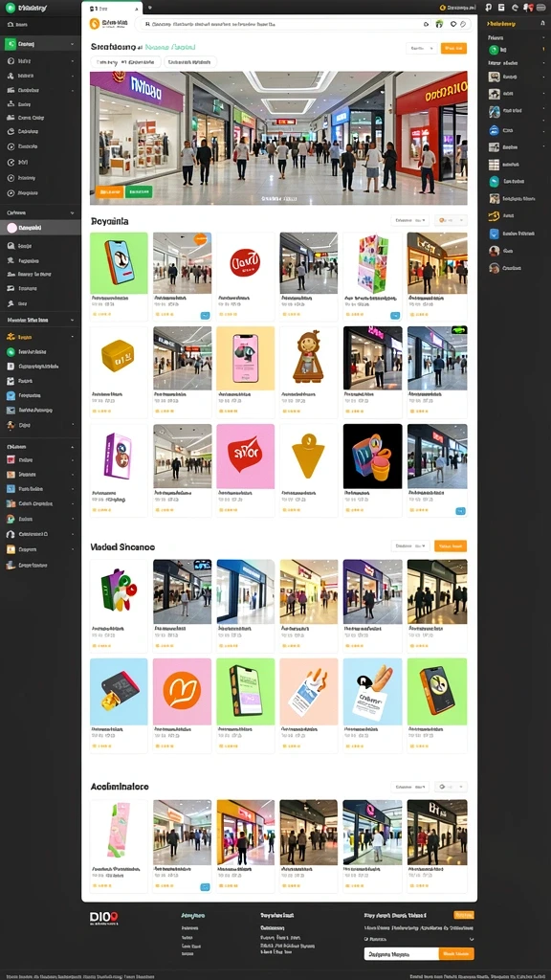Click the yellow square icon near the left sidebar bottom

(11, 549)
